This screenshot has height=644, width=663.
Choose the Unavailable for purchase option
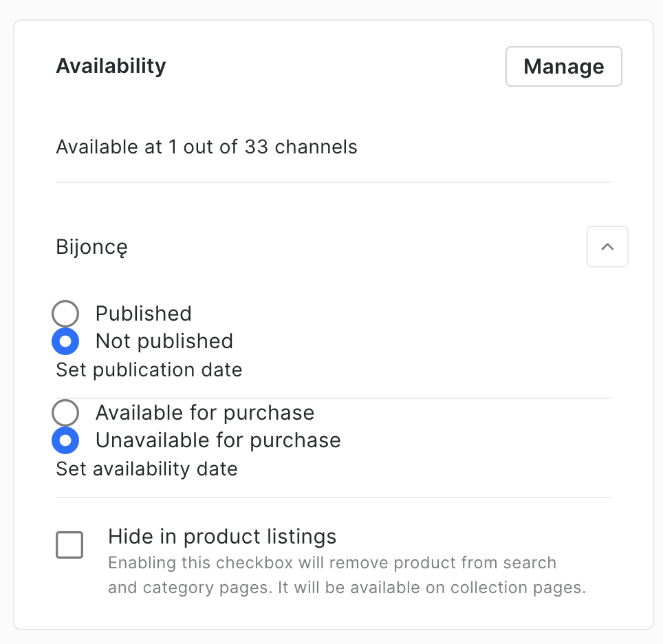click(x=65, y=440)
